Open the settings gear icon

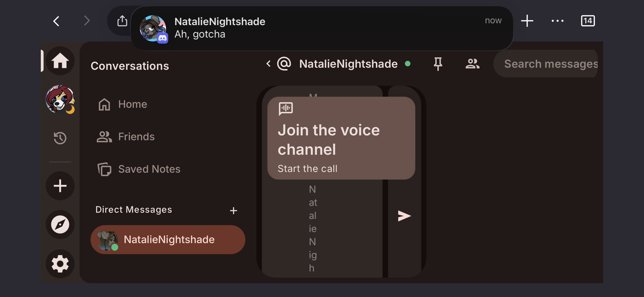pos(60,264)
